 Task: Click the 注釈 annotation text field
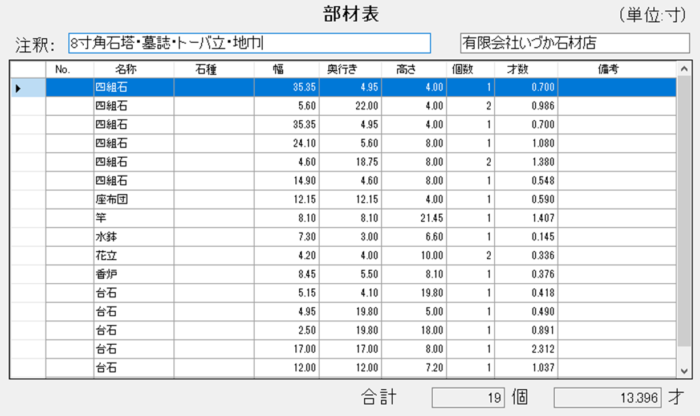click(x=249, y=43)
